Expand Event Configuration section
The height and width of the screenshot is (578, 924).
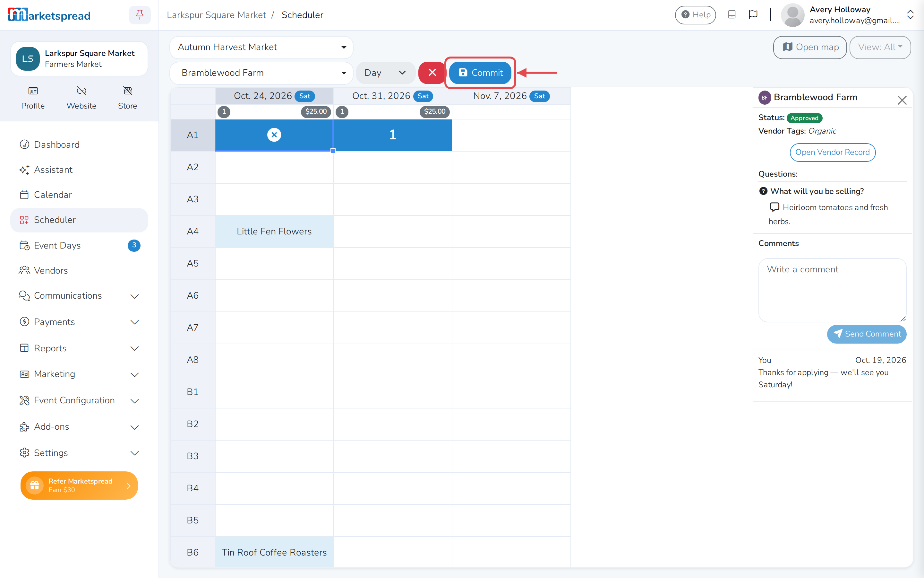79,400
